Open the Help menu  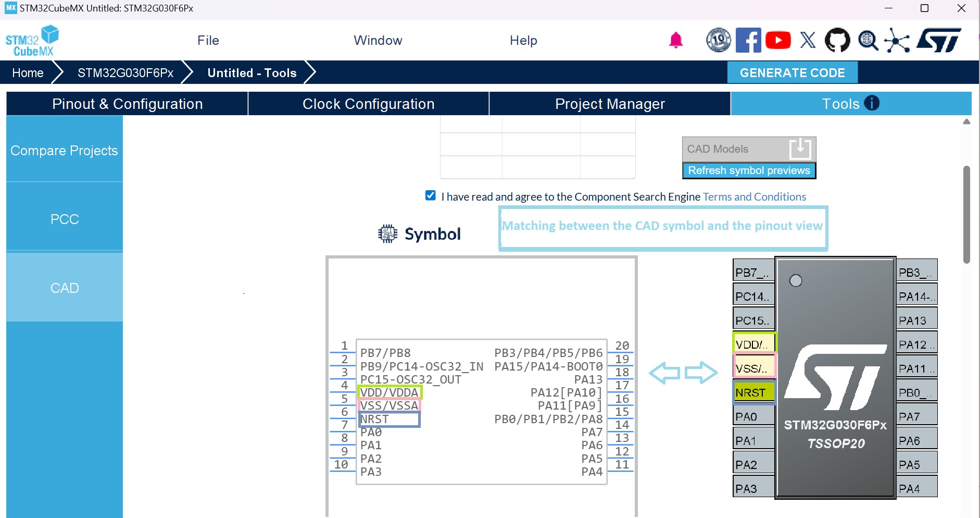(x=523, y=41)
